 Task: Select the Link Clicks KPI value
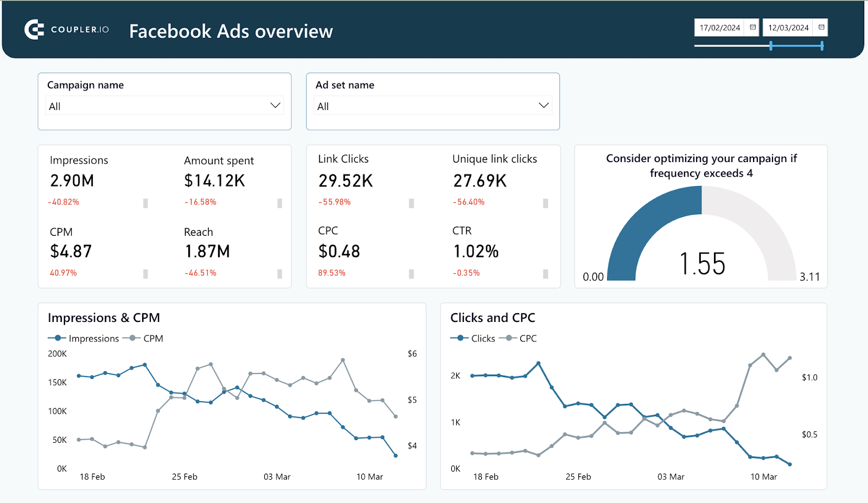click(x=346, y=180)
